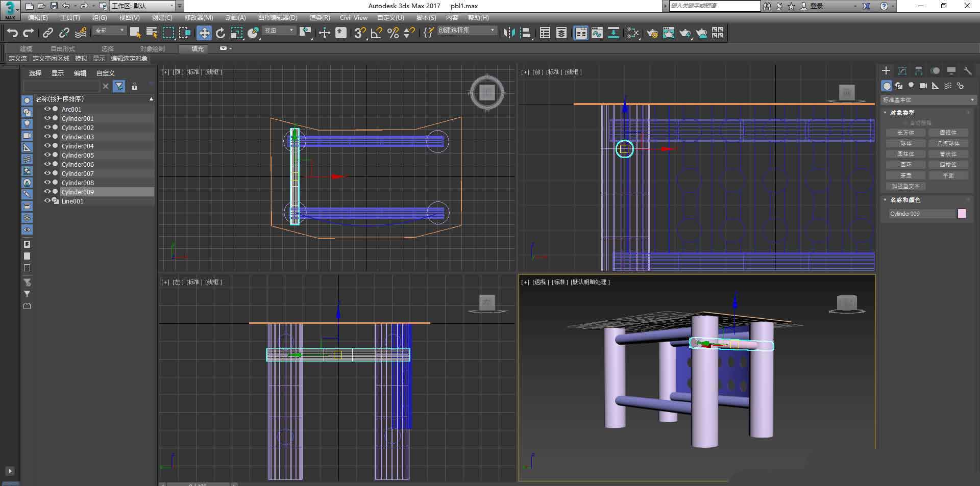
Task: Select Cylinder005 in the scene explorer
Action: 78,155
